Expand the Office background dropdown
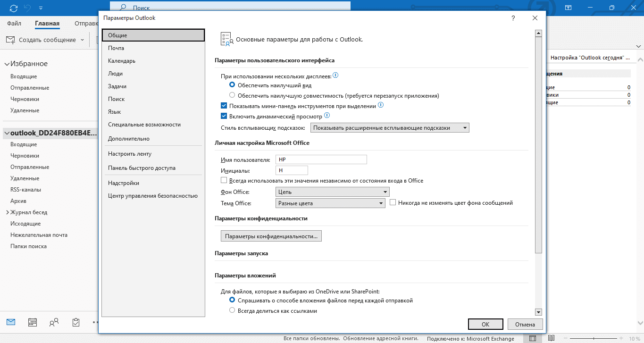644x343 pixels. [x=332, y=192]
